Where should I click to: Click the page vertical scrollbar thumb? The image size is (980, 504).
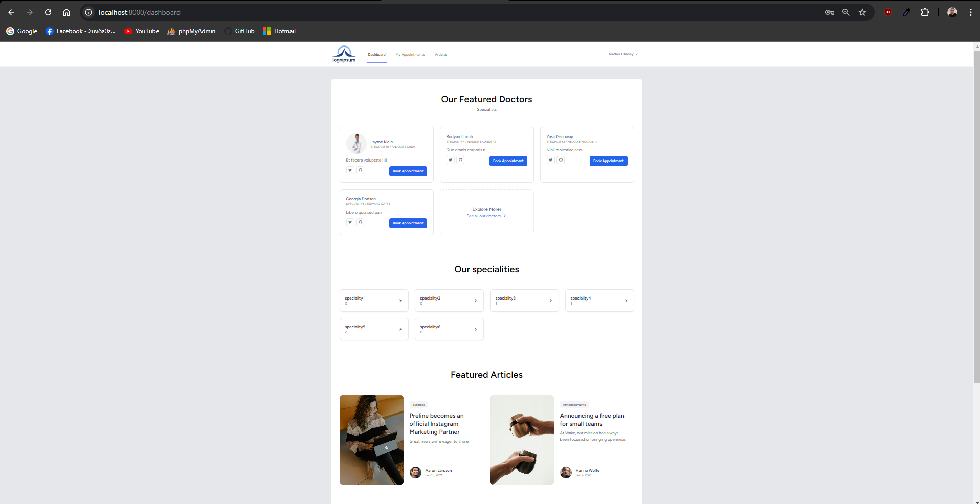point(977,217)
